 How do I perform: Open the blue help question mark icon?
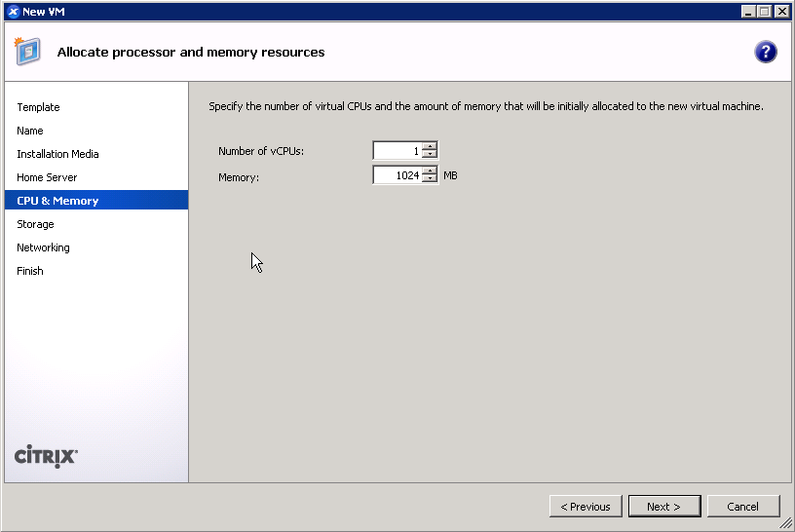[x=765, y=52]
